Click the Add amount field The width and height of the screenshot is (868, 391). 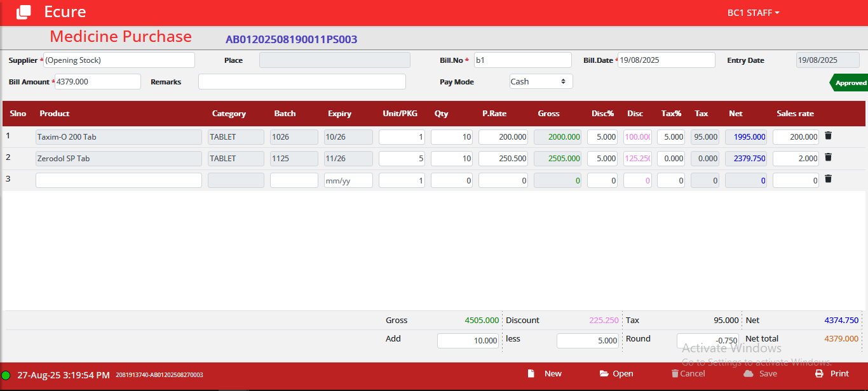[468, 341]
